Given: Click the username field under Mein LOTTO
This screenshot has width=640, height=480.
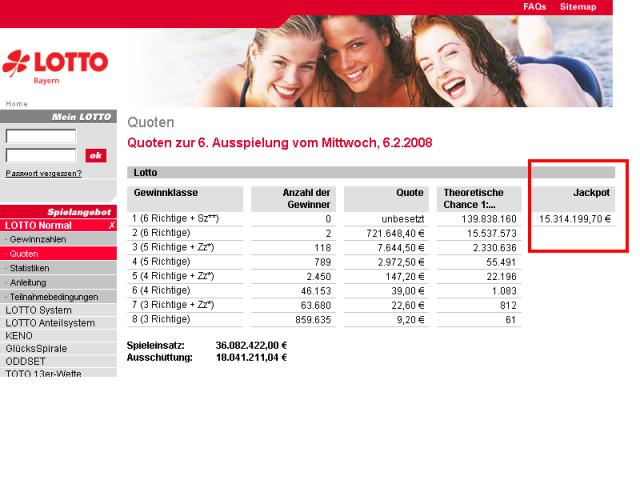Looking at the screenshot, I should [x=41, y=136].
